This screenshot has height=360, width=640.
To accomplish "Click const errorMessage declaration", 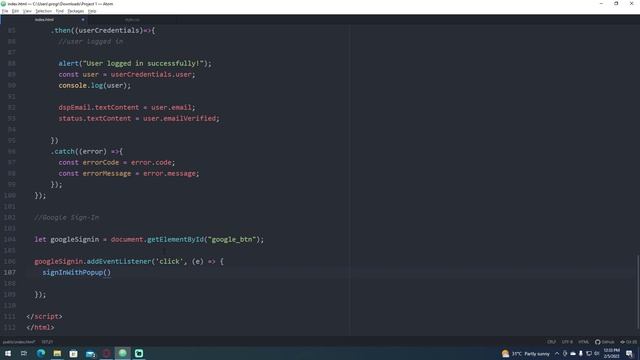I will [x=129, y=173].
